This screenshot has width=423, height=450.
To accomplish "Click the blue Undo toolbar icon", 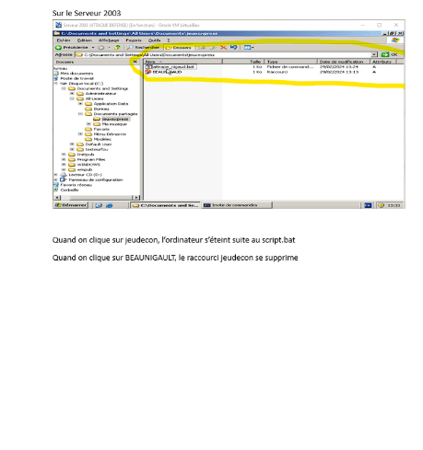I will click(234, 47).
